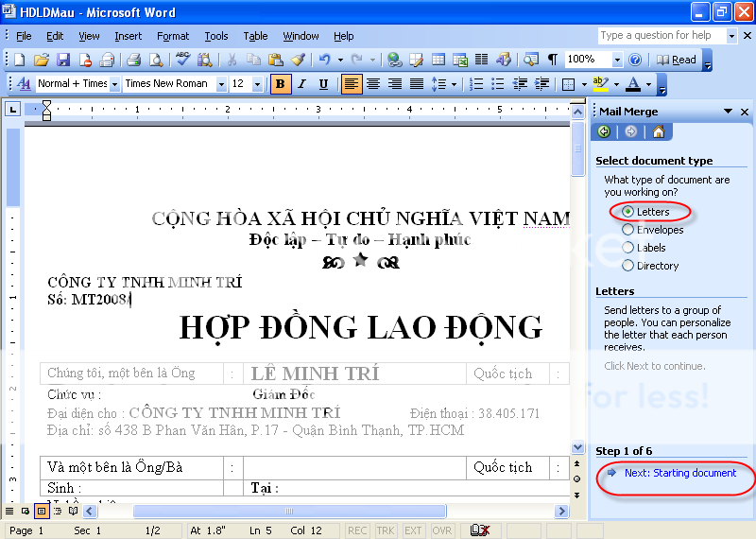Go to the task pane Home

point(659,131)
